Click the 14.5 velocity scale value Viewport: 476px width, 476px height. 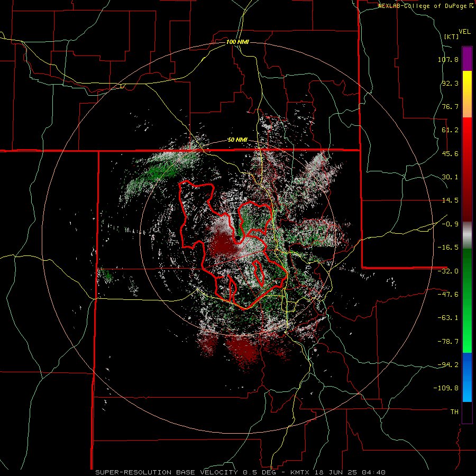click(x=450, y=200)
